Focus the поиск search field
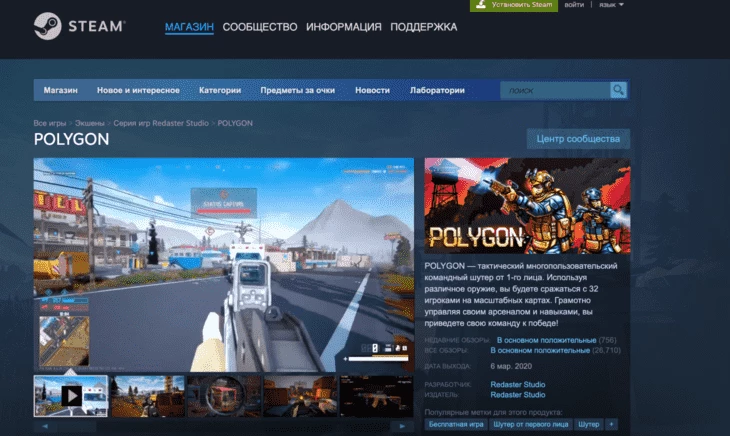730x436 pixels. [x=555, y=90]
